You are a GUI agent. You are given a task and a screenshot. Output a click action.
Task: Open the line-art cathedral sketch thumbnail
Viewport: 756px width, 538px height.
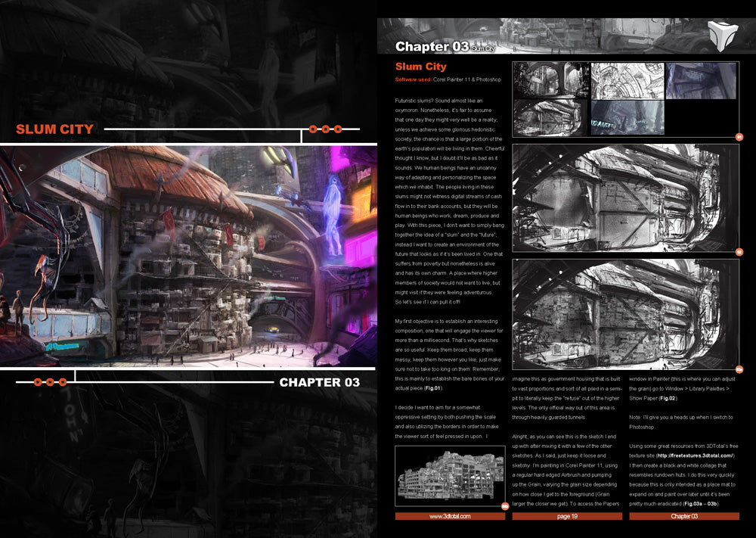[627, 80]
